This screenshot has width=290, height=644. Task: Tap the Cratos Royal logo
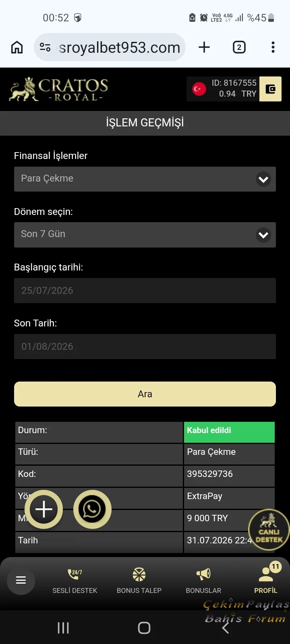(x=59, y=89)
